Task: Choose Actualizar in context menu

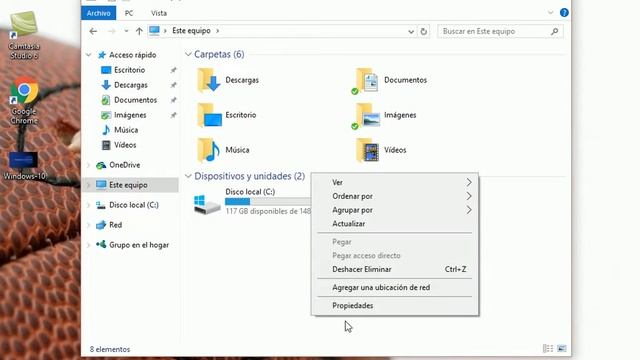Action: point(395,224)
